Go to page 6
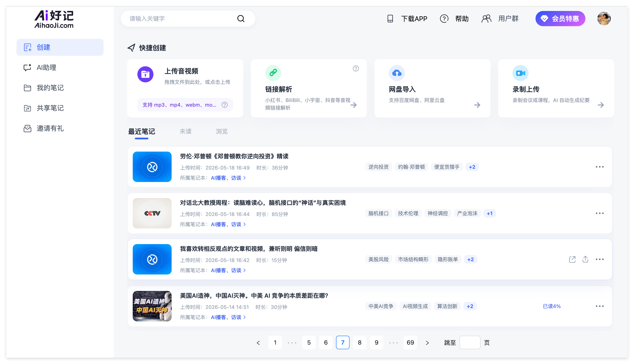 [325, 342]
